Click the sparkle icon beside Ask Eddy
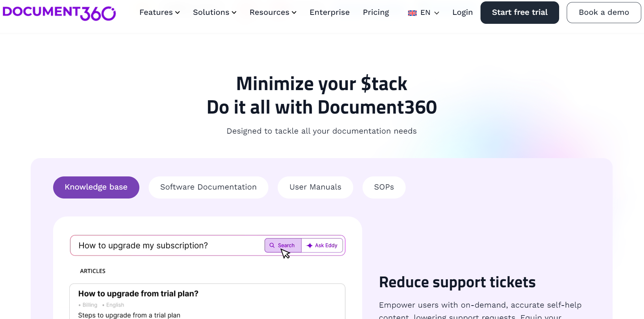Viewport: 644px width, 319px height. coord(309,245)
